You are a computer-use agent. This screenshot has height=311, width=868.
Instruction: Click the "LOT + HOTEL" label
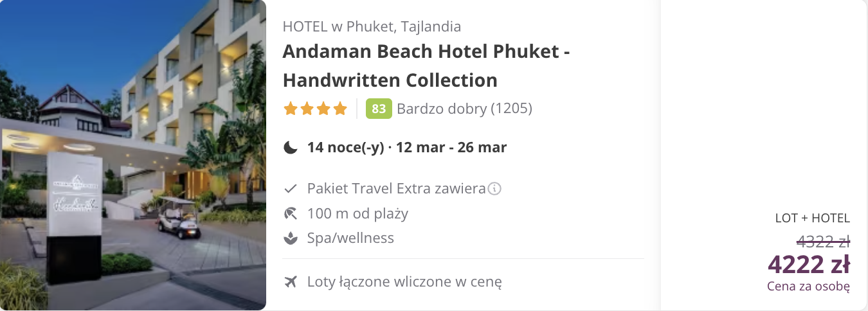[x=813, y=218]
